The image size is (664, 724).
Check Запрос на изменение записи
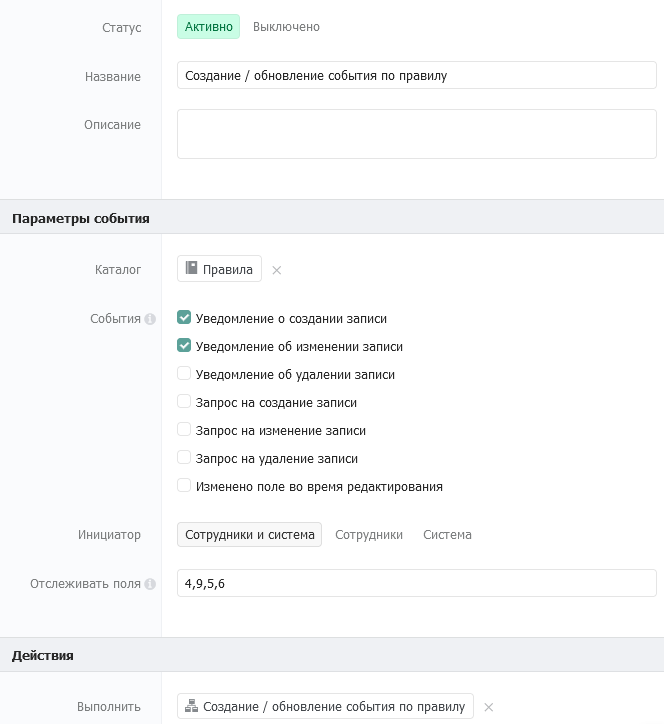(x=184, y=430)
